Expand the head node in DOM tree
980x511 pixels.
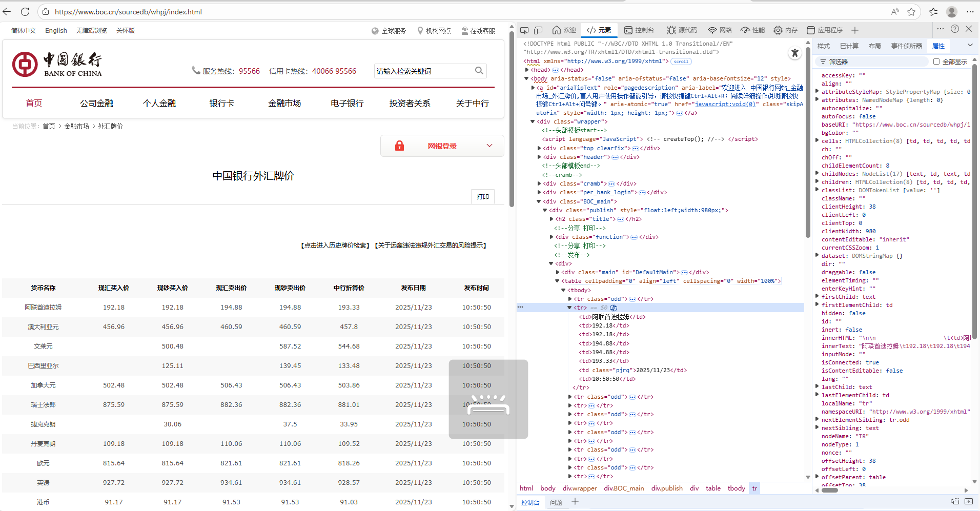click(527, 70)
